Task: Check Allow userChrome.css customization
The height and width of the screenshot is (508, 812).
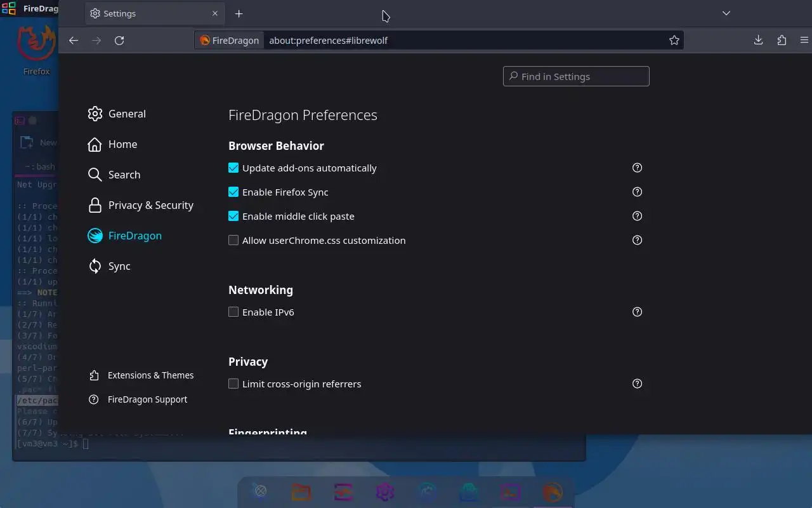Action: [x=233, y=240]
